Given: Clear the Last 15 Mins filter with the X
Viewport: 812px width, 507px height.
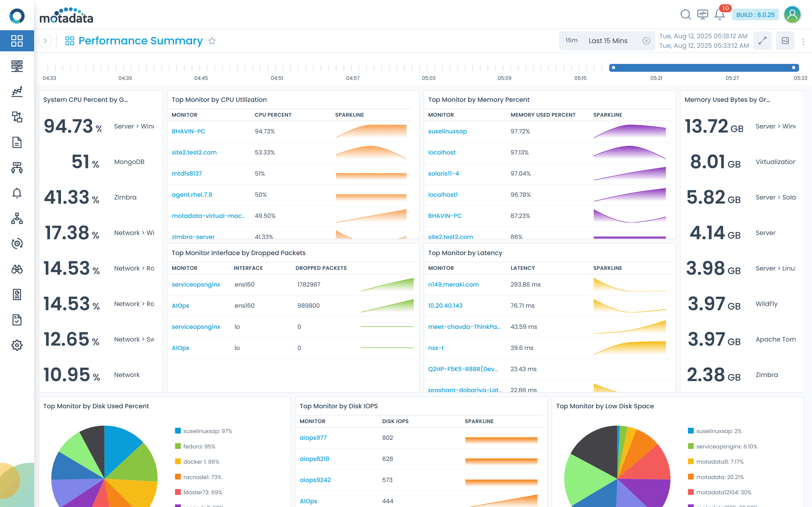Looking at the screenshot, I should click(647, 41).
